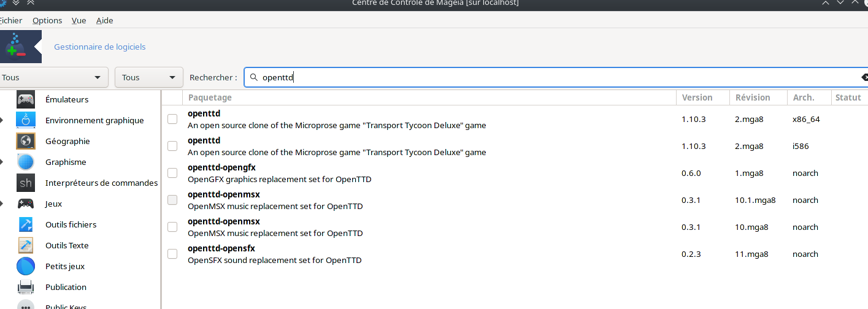Click the openttd-opengfx package name

pyautogui.click(x=221, y=167)
